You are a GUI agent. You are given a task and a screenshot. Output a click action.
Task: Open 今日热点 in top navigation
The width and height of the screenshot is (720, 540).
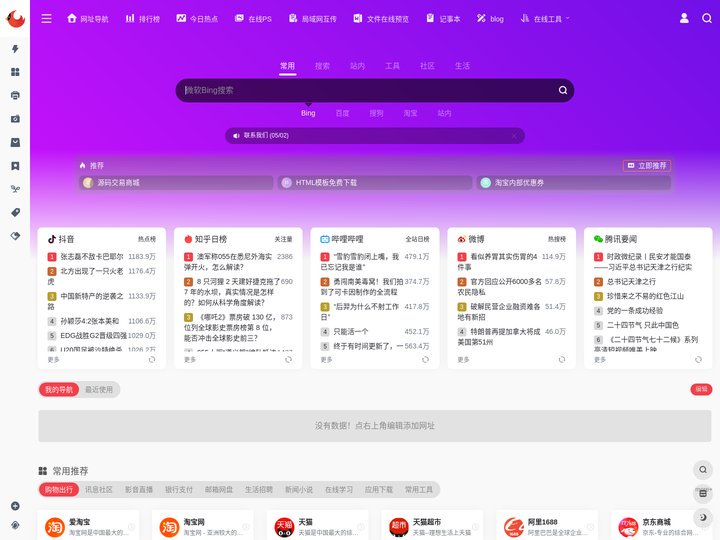click(197, 19)
